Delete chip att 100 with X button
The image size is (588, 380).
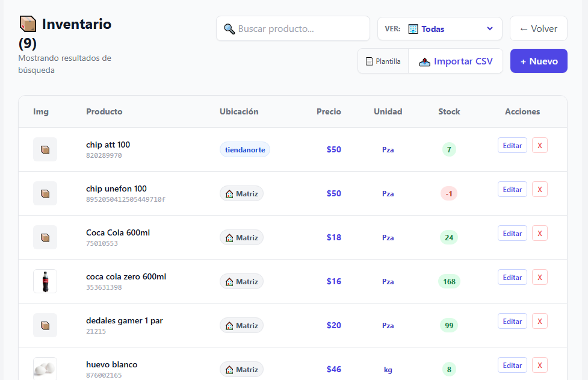(x=539, y=145)
